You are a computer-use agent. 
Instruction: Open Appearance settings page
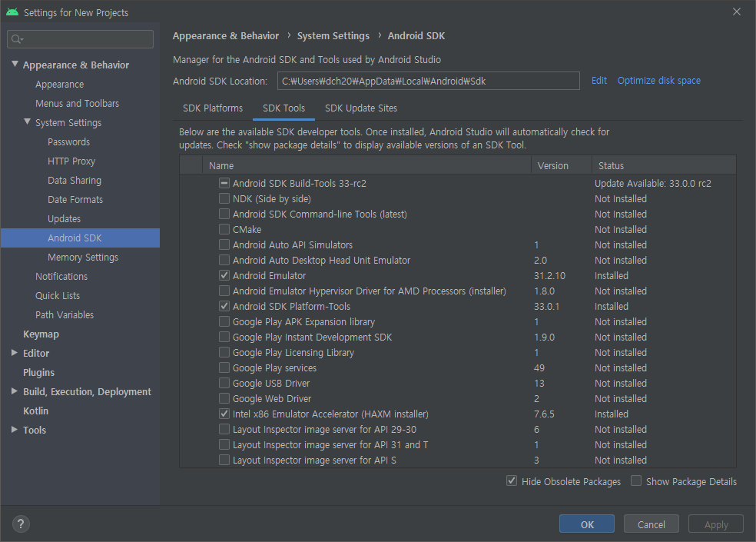[59, 84]
